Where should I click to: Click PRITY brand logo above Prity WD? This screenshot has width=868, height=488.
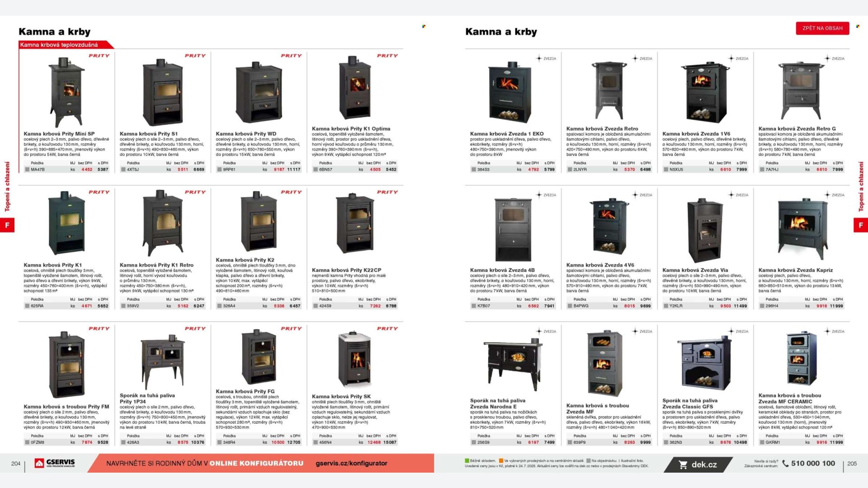291,56
